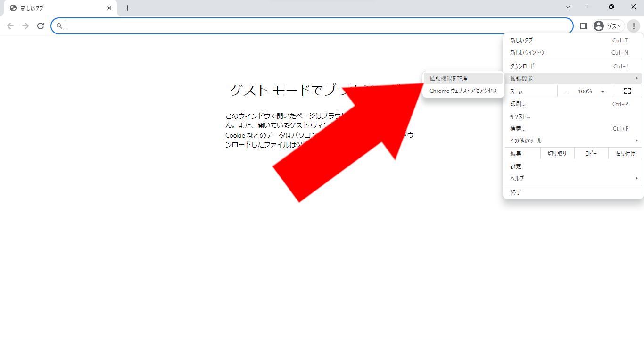Expand the ヘルプ submenu
This screenshot has width=644, height=340.
(x=573, y=178)
